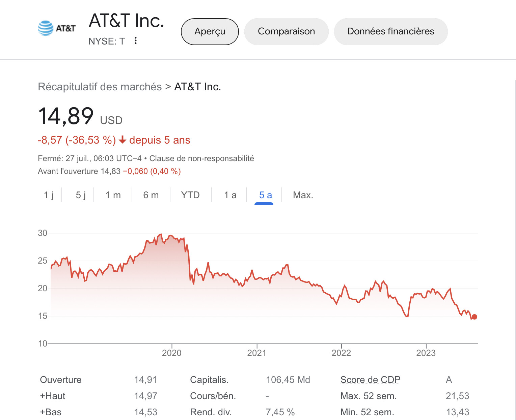The width and height of the screenshot is (516, 420).
Task: Click the red down arrow next to depuis 5 ans
Action: [x=123, y=140]
